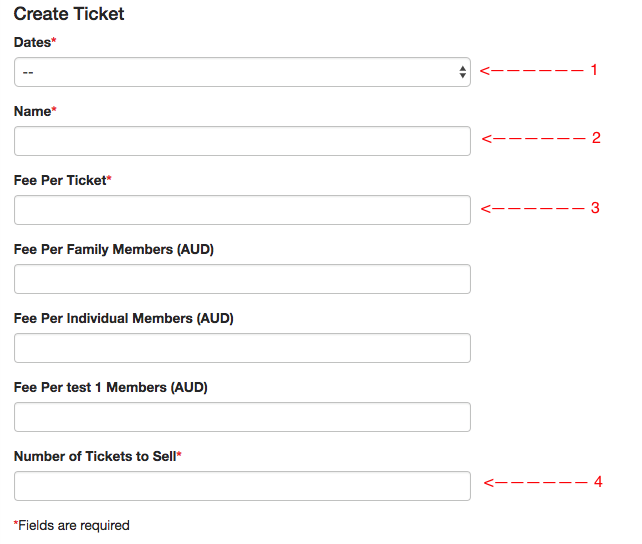Click the red annotation number 1
The height and width of the screenshot is (544, 642).
tap(593, 70)
